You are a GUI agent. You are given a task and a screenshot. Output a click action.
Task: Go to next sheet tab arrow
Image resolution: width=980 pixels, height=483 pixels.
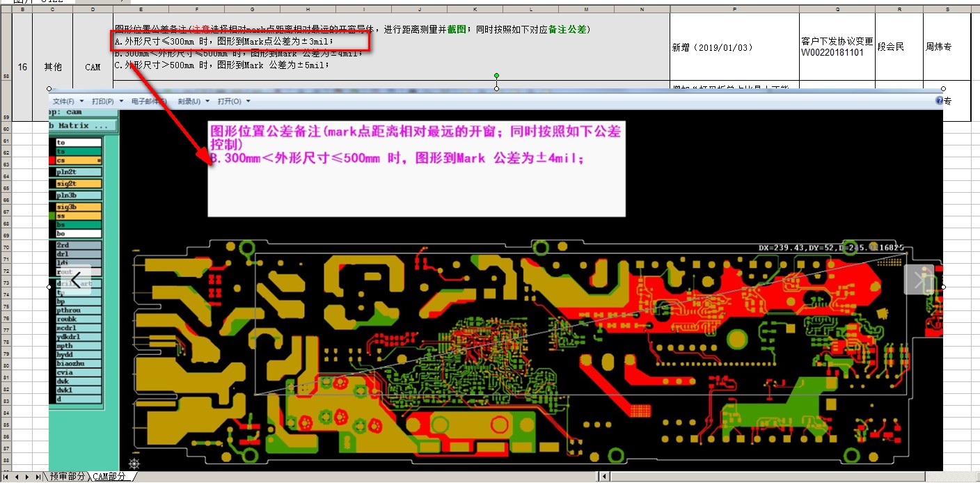click(x=28, y=477)
